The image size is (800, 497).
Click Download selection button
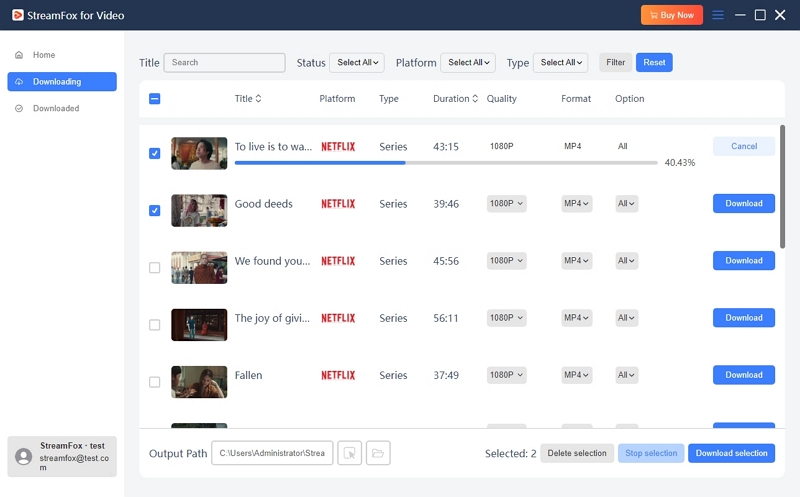coord(732,453)
